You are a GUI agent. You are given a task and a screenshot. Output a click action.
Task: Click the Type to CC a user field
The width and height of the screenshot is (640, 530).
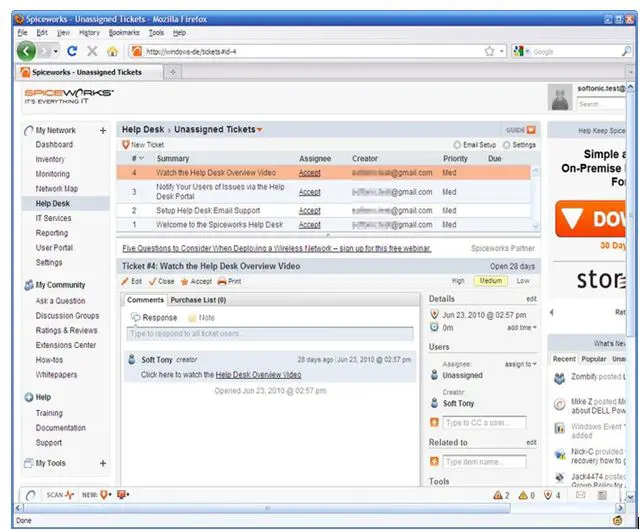[x=484, y=423]
